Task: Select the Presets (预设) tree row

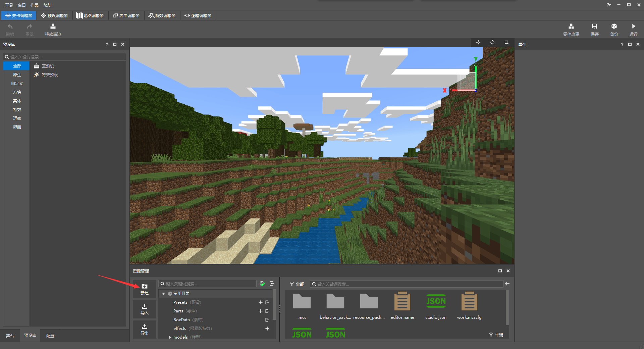Action: coord(215,302)
